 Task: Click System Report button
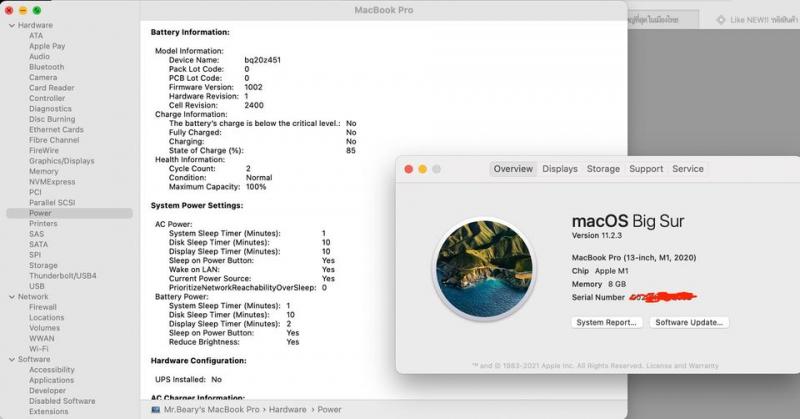pyautogui.click(x=606, y=323)
